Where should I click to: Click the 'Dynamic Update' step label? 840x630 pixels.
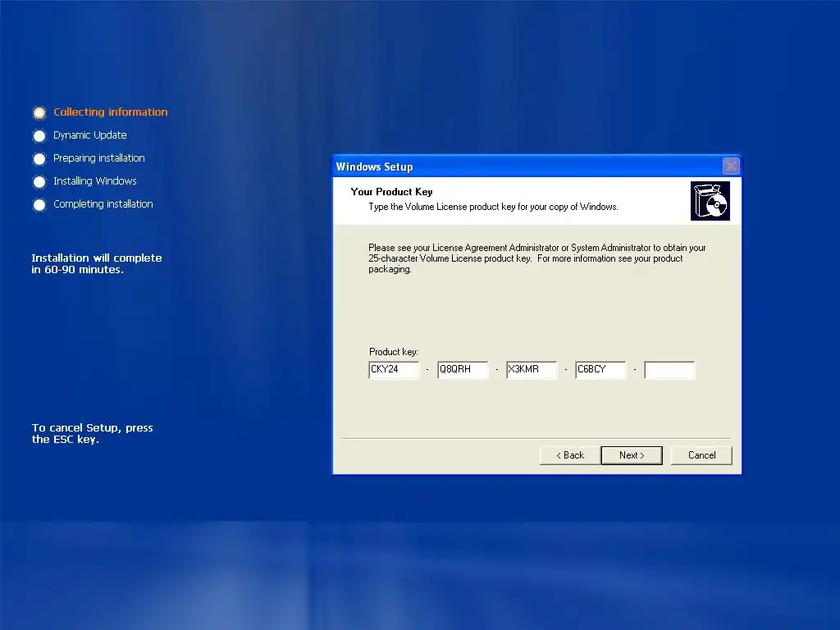click(90, 135)
